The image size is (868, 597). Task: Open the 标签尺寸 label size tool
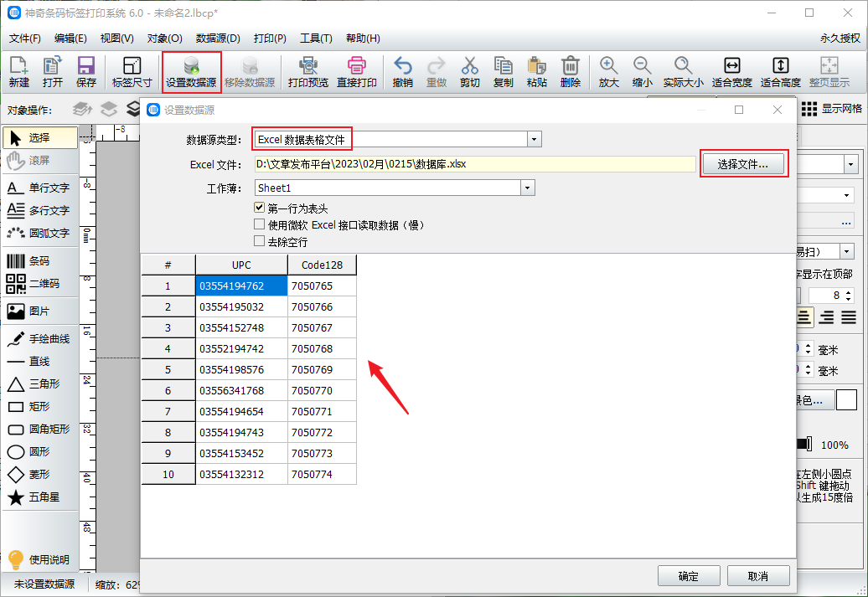pyautogui.click(x=132, y=71)
